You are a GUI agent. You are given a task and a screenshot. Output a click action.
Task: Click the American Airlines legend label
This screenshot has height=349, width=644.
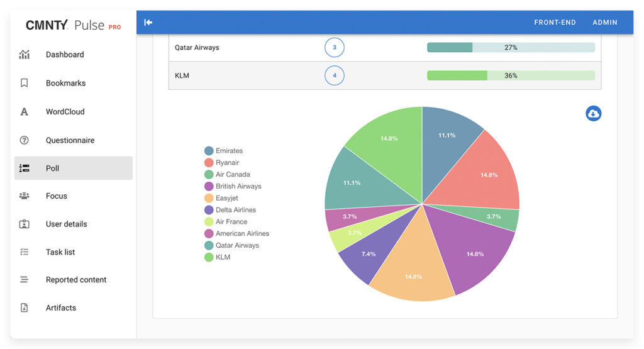coord(242,234)
